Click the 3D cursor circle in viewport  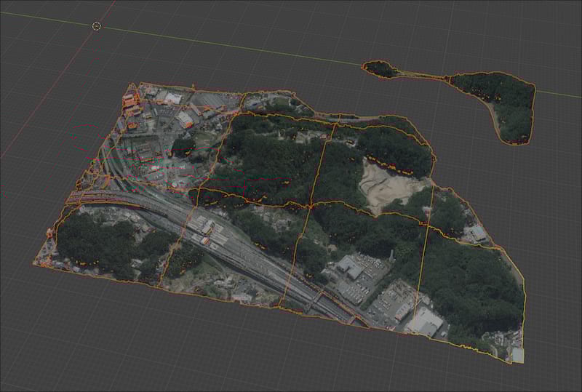pos(97,26)
